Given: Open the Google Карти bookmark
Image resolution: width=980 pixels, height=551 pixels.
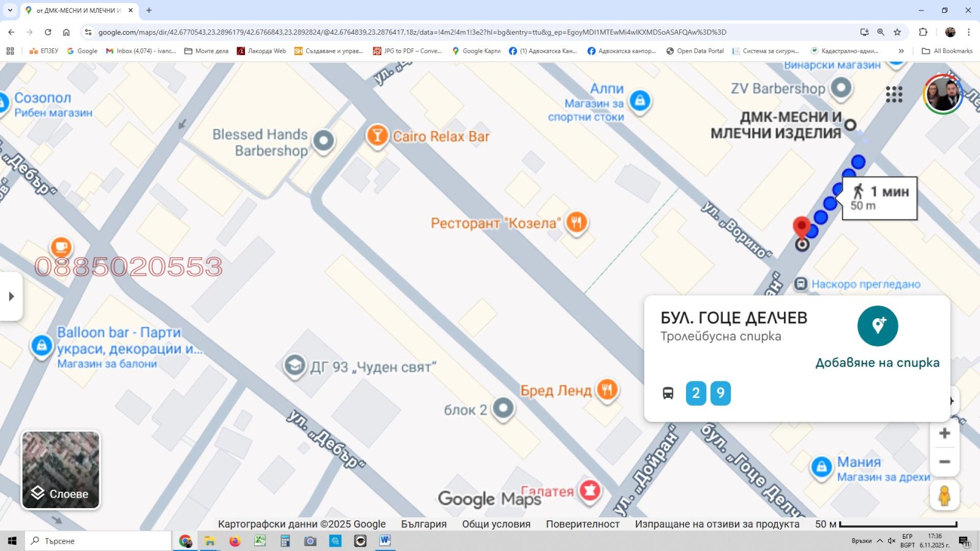Looking at the screenshot, I should click(x=476, y=51).
